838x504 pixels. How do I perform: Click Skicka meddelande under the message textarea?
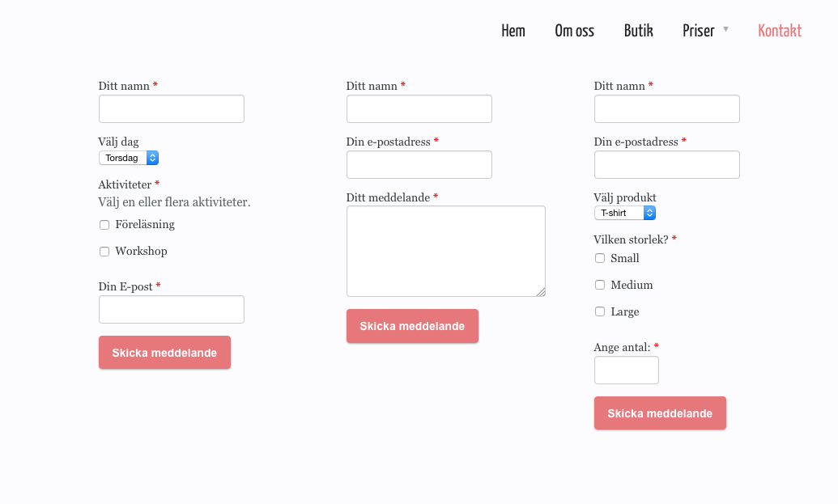click(412, 326)
